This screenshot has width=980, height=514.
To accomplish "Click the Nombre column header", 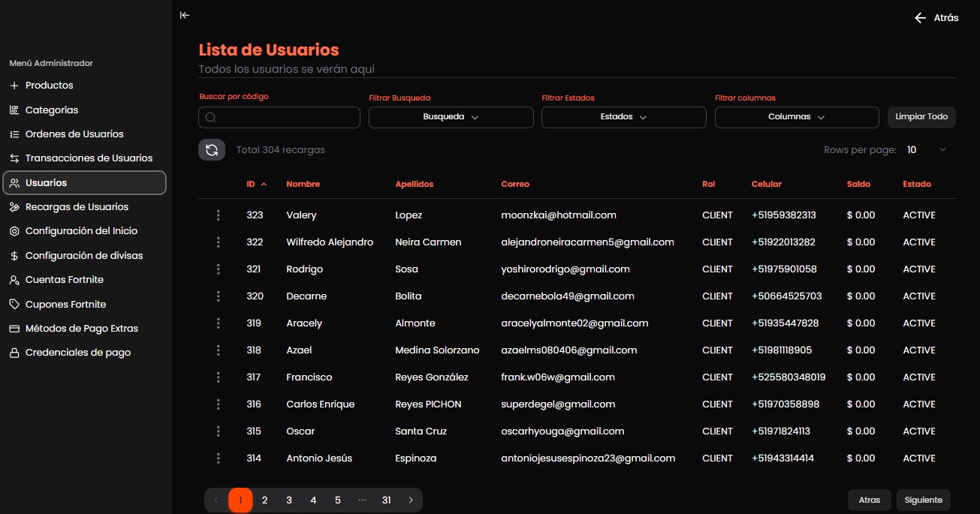I will point(303,184).
